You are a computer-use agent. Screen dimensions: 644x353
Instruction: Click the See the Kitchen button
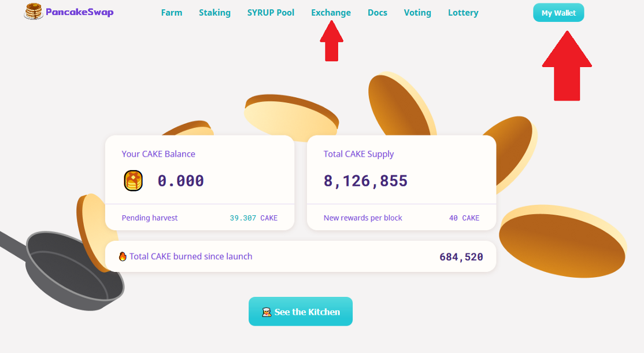tap(301, 311)
